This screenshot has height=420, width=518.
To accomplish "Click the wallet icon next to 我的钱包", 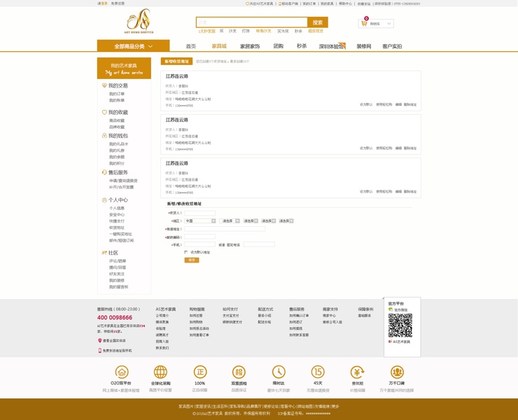I will (104, 136).
